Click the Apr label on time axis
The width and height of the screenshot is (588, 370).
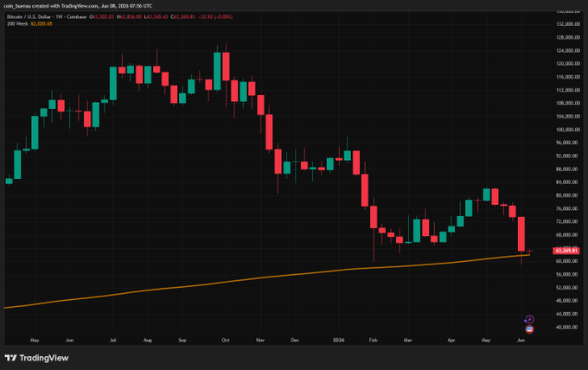[451, 341]
